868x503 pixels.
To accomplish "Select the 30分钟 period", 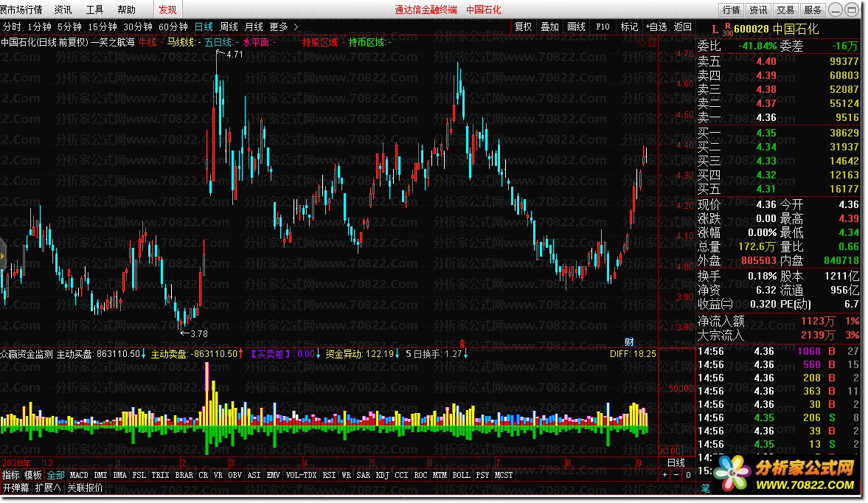I will click(x=138, y=27).
